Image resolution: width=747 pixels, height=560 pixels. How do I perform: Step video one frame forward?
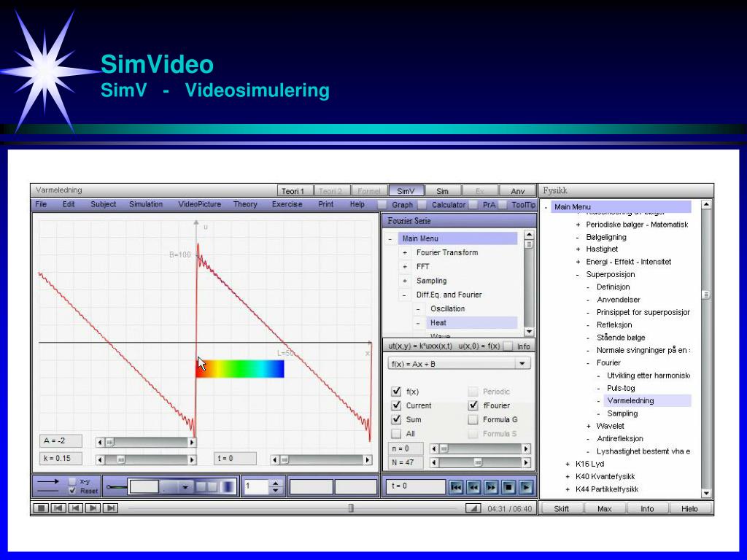[93, 508]
